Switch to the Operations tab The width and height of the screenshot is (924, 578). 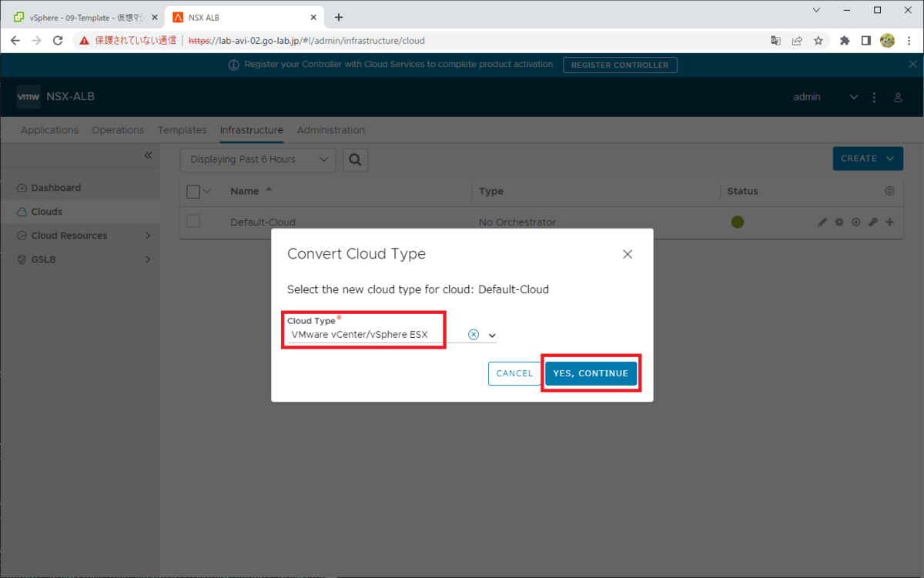pos(118,130)
